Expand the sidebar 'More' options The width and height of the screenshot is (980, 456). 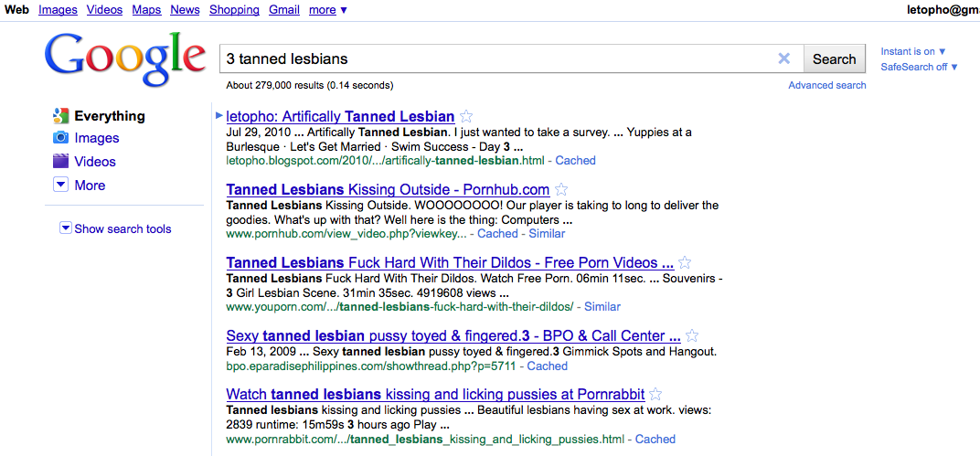[80, 185]
